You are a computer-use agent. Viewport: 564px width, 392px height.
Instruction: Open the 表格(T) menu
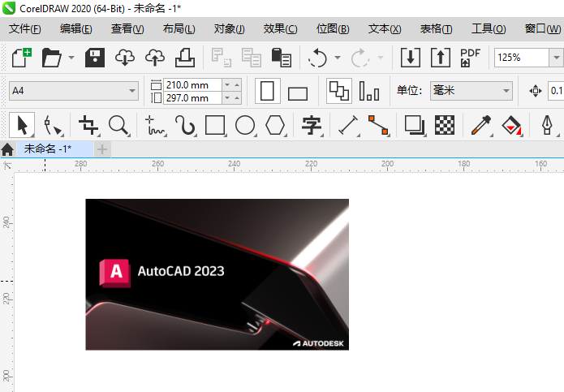coord(436,28)
